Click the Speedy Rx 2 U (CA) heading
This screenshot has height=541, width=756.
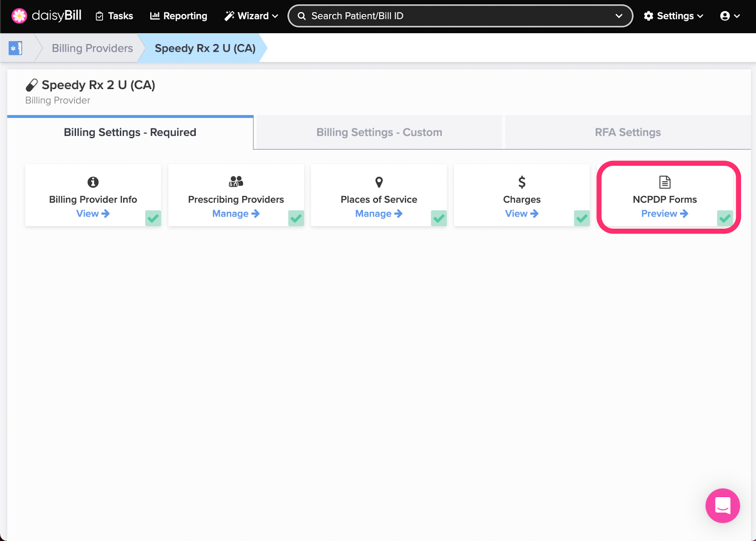click(98, 85)
